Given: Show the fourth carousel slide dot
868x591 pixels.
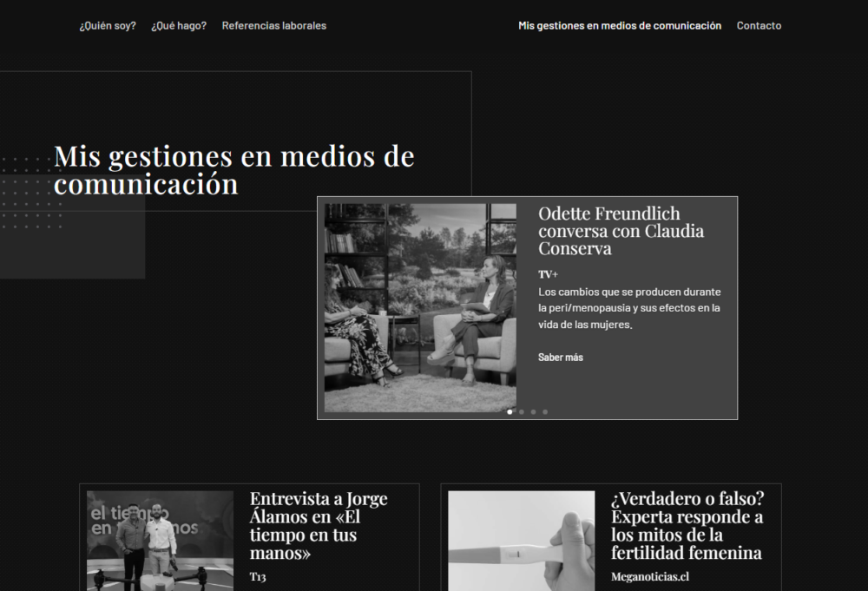Looking at the screenshot, I should coord(545,412).
